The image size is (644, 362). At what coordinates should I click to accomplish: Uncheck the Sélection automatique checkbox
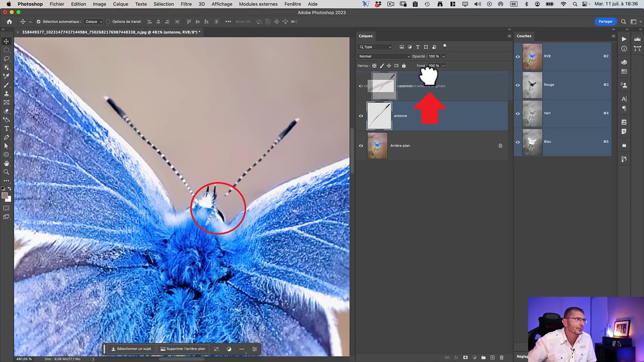click(x=38, y=22)
